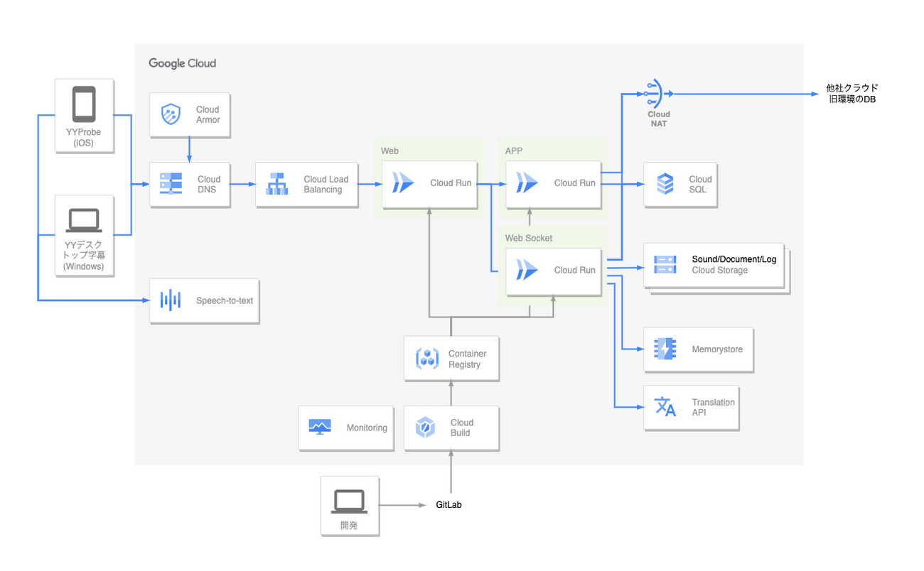The height and width of the screenshot is (571, 924).
Task: Click the Cloud Build text label
Action: click(x=462, y=428)
